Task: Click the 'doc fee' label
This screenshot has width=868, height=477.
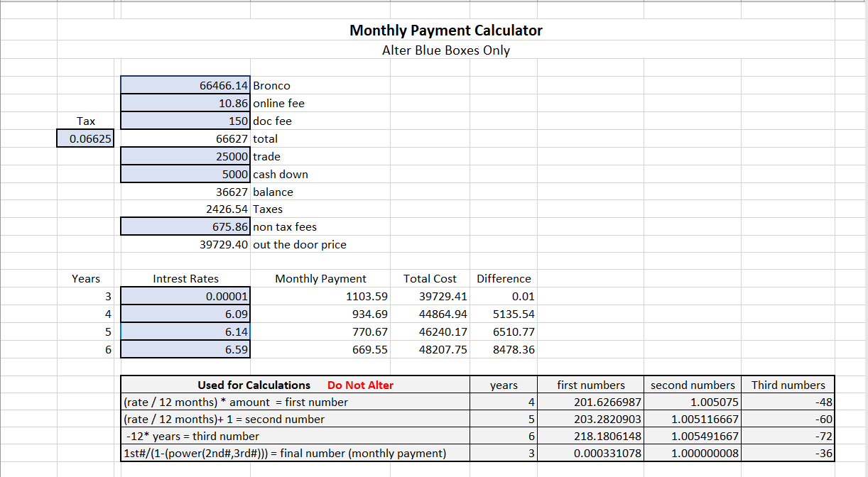Action: click(x=272, y=121)
